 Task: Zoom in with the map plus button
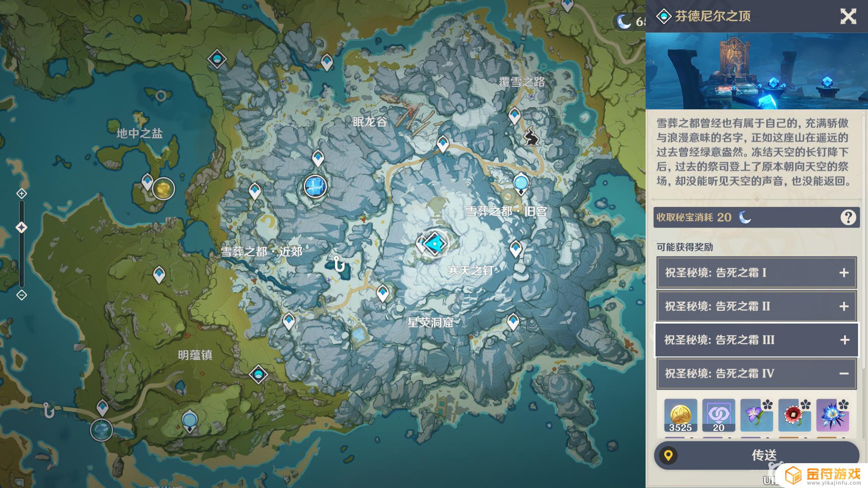coord(21,193)
